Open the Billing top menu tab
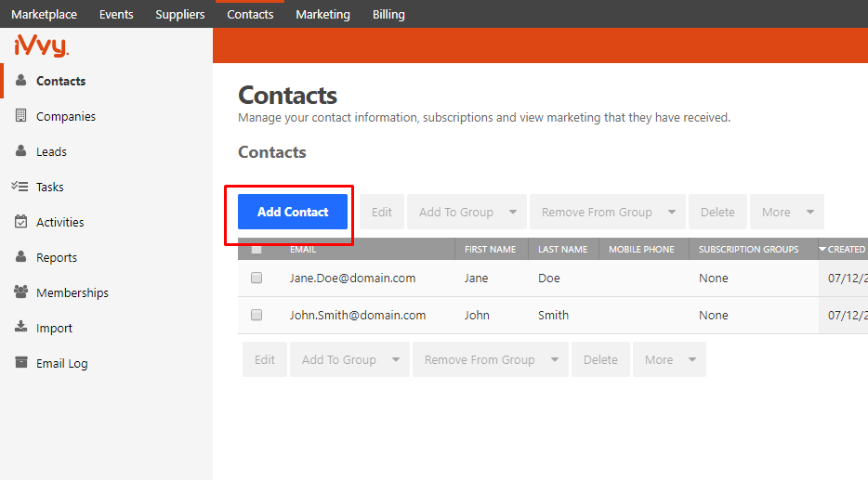 tap(388, 14)
